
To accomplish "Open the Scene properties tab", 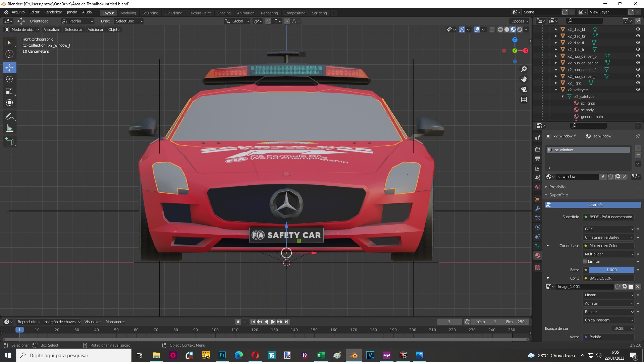I will click(x=538, y=177).
